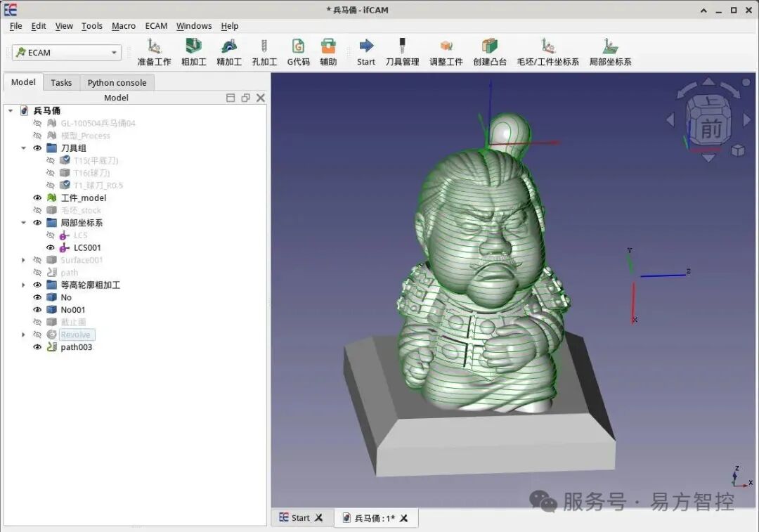Image resolution: width=759 pixels, height=532 pixels.
Task: Hide the 等高轮廓粗加工 folder
Action: click(37, 285)
